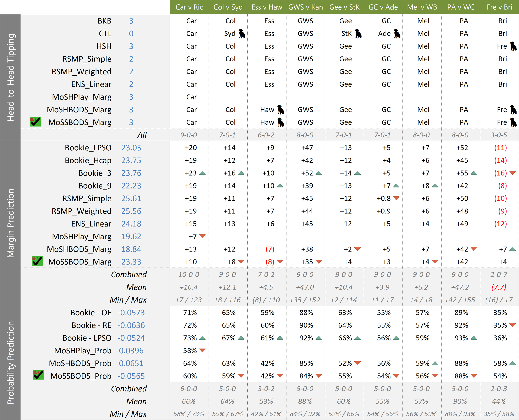
Task: Select the Car v Ric column header
Action: click(189, 7)
